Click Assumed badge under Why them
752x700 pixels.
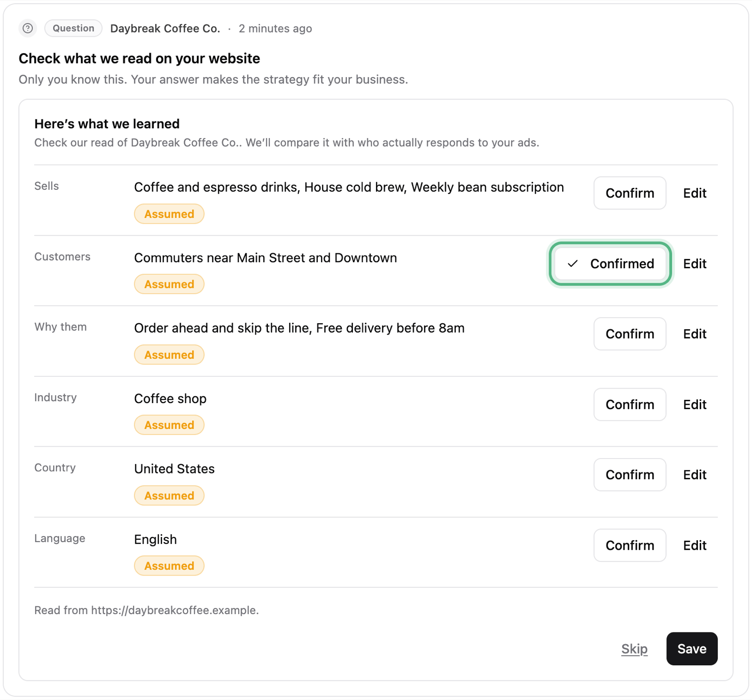(x=169, y=355)
